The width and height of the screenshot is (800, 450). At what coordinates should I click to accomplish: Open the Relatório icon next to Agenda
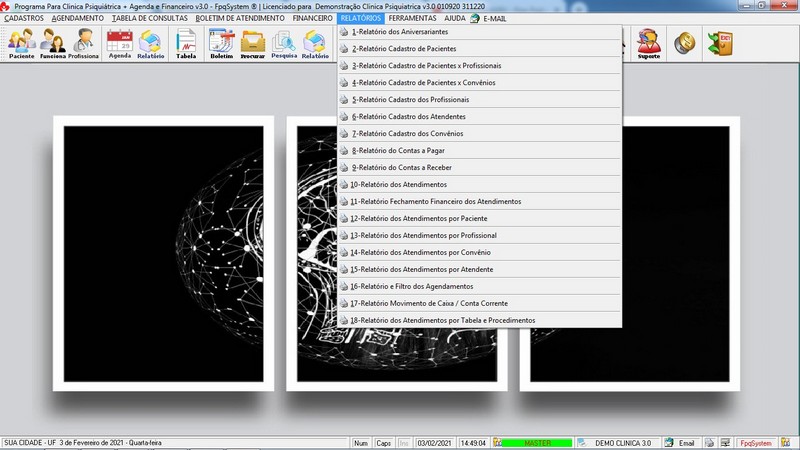(x=151, y=43)
